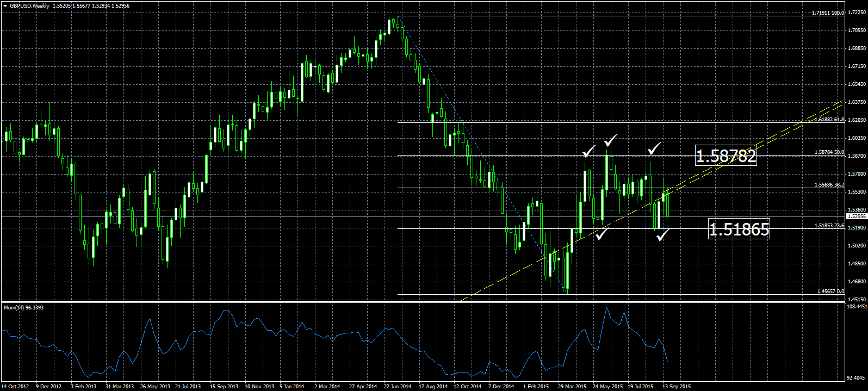Click the 1.45657 0.0 Fibonacci level label
The width and height of the screenshot is (868, 391).
830,291
